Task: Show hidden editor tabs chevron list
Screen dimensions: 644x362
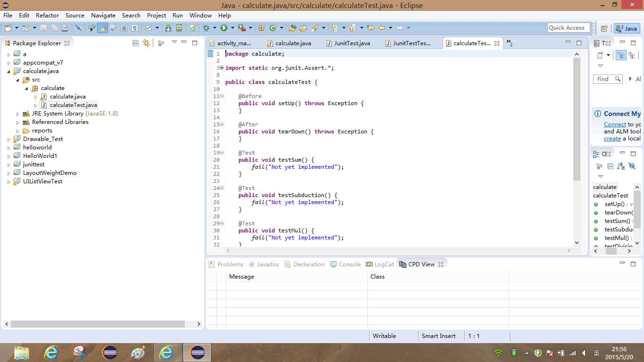Action: click(510, 43)
